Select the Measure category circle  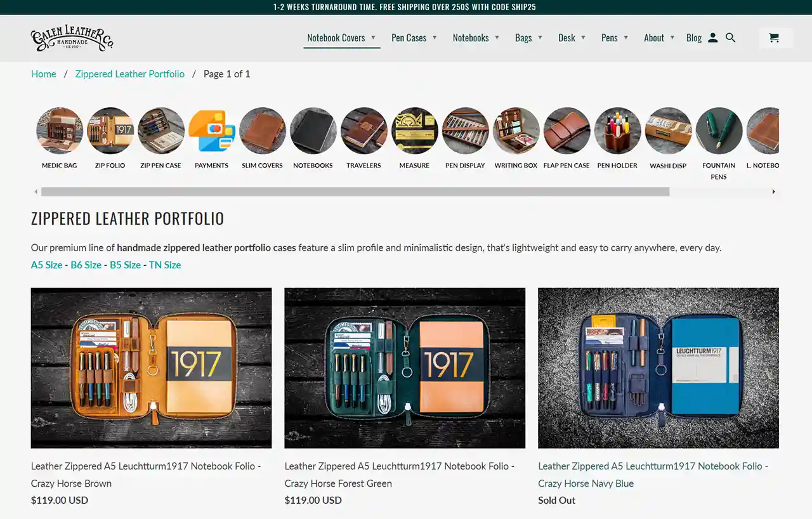pyautogui.click(x=415, y=131)
